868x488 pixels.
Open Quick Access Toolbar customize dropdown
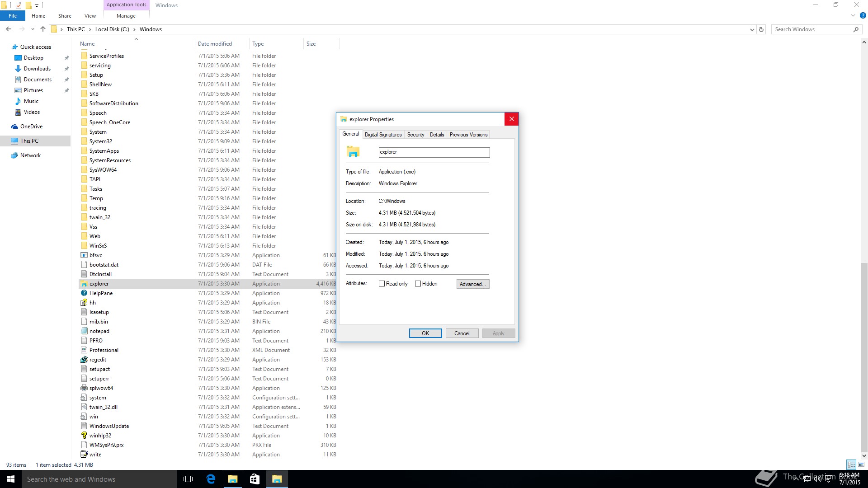pos(37,5)
